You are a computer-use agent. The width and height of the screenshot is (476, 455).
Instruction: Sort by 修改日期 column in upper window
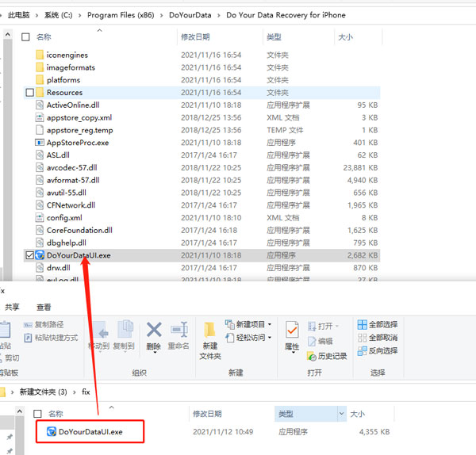195,37
